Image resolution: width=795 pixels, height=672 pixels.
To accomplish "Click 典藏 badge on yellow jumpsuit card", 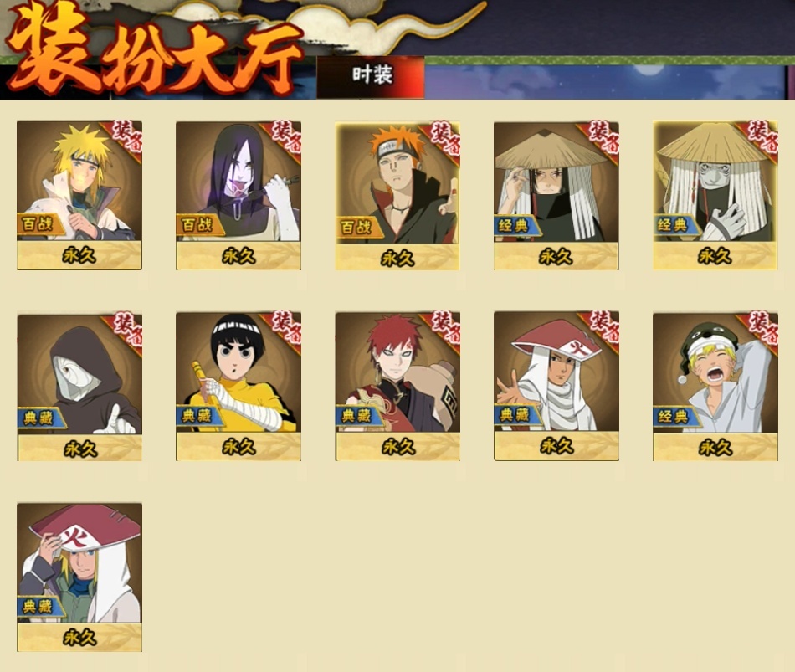I will (199, 416).
